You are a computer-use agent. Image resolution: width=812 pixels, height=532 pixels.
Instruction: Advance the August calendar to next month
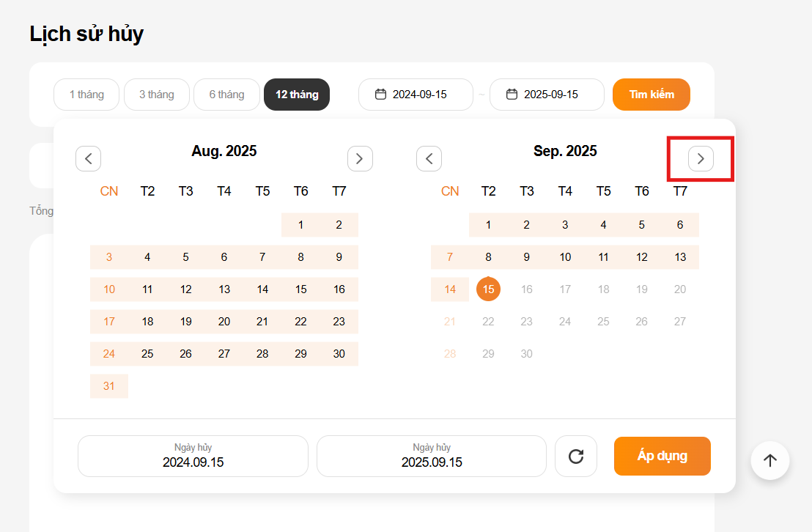pyautogui.click(x=360, y=158)
